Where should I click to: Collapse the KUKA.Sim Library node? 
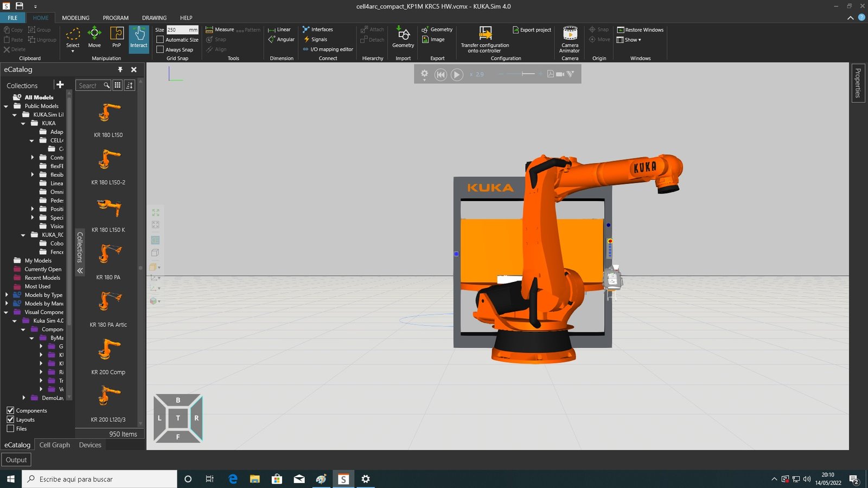click(x=15, y=115)
